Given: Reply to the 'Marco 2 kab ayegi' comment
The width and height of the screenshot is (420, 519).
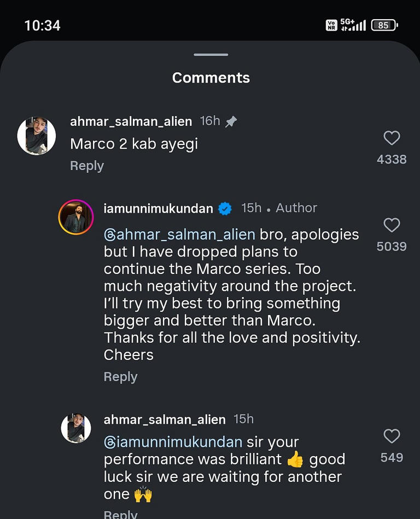Looking at the screenshot, I should pos(87,166).
